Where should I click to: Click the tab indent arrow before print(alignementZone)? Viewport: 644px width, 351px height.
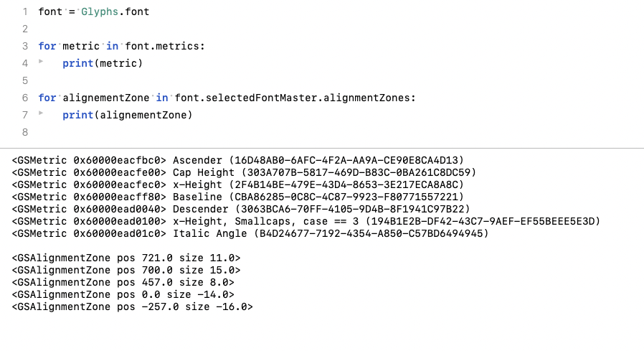point(42,114)
